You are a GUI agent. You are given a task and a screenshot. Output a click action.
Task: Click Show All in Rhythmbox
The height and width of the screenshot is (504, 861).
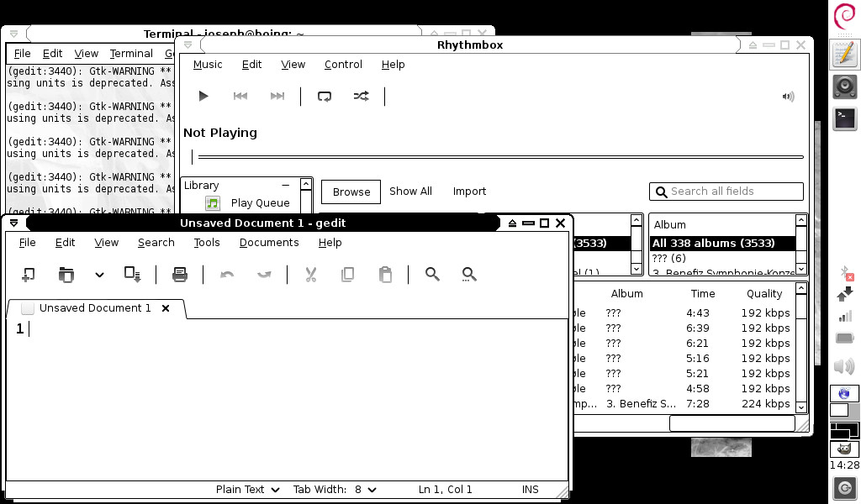coord(410,191)
